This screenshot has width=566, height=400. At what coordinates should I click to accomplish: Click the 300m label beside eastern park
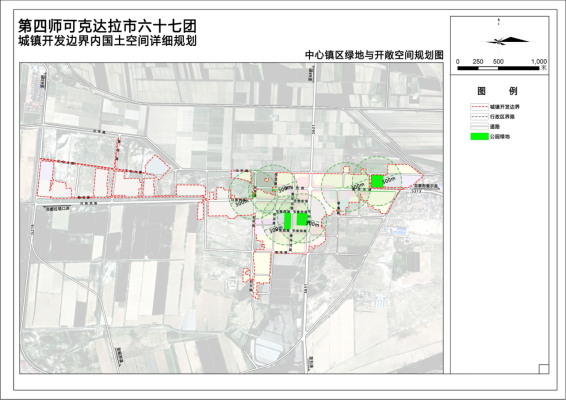pyautogui.click(x=390, y=181)
